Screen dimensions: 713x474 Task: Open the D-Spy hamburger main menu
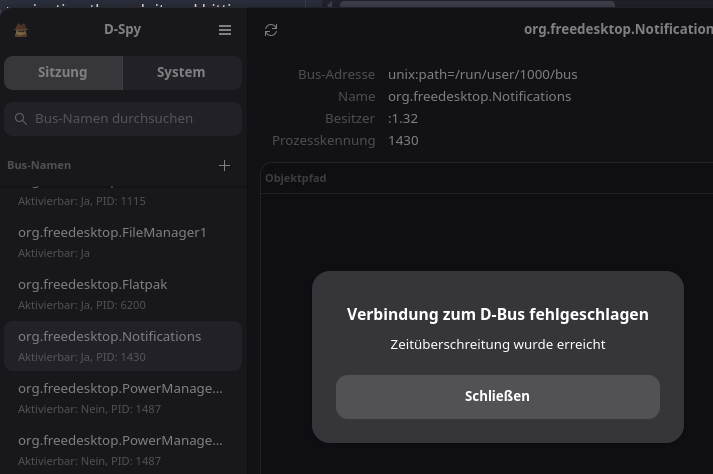(225, 30)
